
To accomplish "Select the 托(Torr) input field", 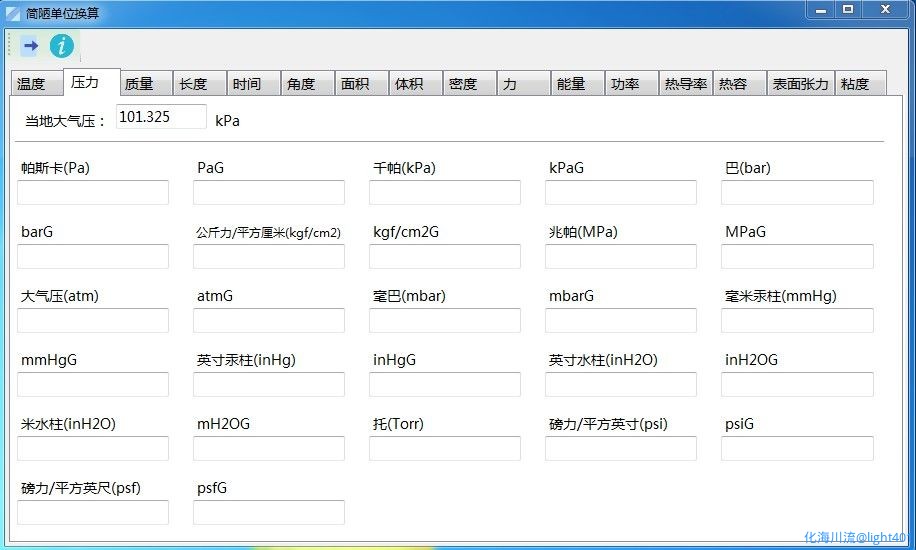I will point(445,449).
